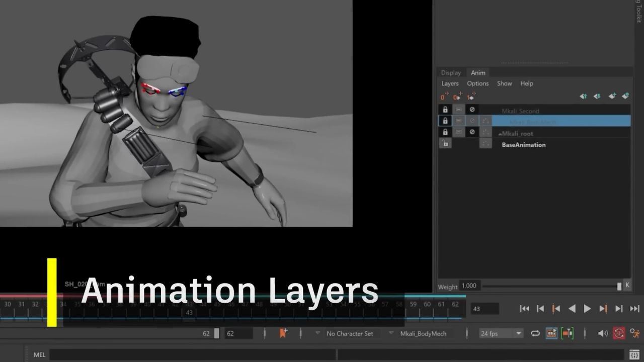Viewport: 644px width, 362px height.
Task: Toggle the loop playback button
Action: click(x=535, y=333)
